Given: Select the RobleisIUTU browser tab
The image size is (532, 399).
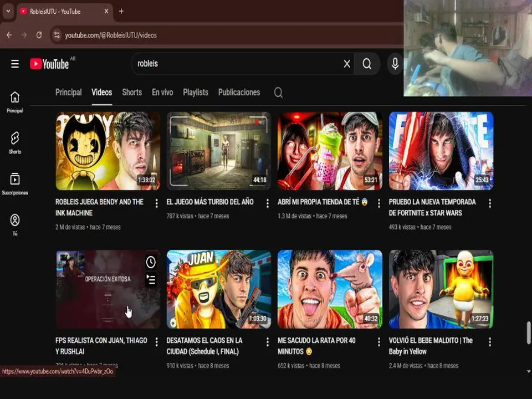Looking at the screenshot, I should click(x=64, y=11).
